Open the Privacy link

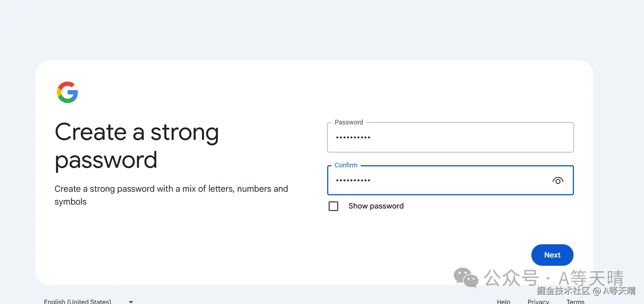point(538,301)
